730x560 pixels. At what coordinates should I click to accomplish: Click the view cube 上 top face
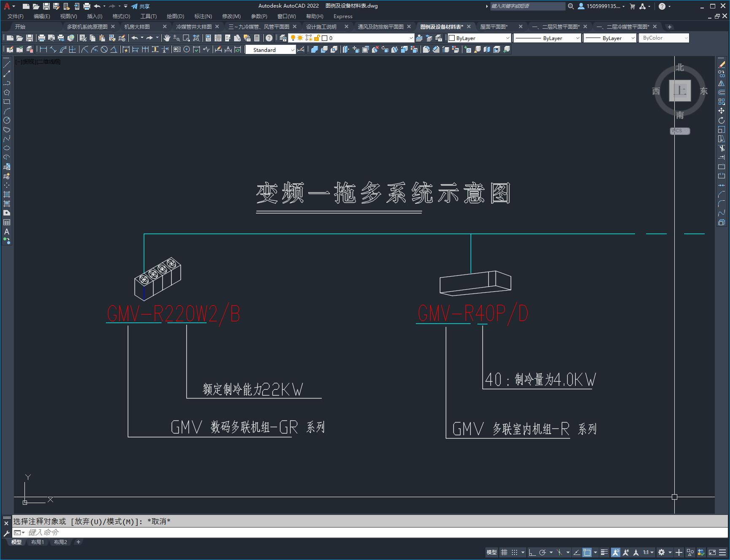[x=680, y=90]
